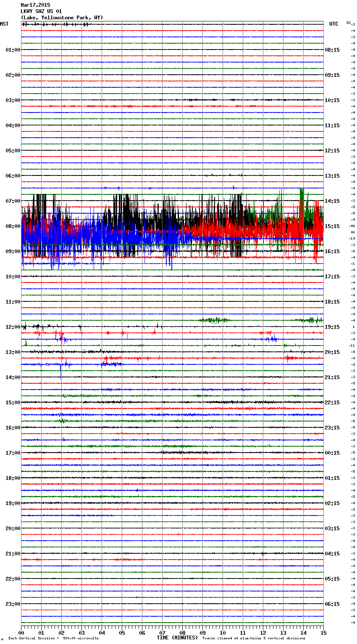Click the Traces clipped at plus/minus 5 note

tap(254, 639)
